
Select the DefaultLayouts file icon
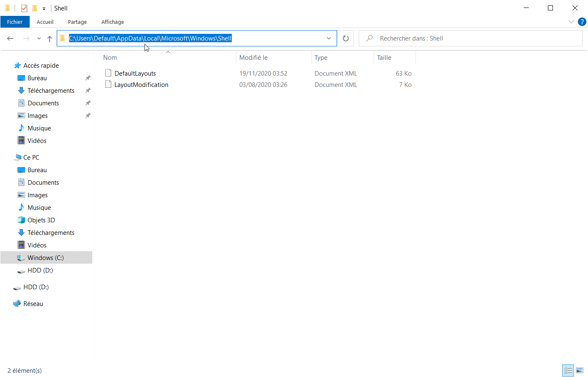pos(108,73)
